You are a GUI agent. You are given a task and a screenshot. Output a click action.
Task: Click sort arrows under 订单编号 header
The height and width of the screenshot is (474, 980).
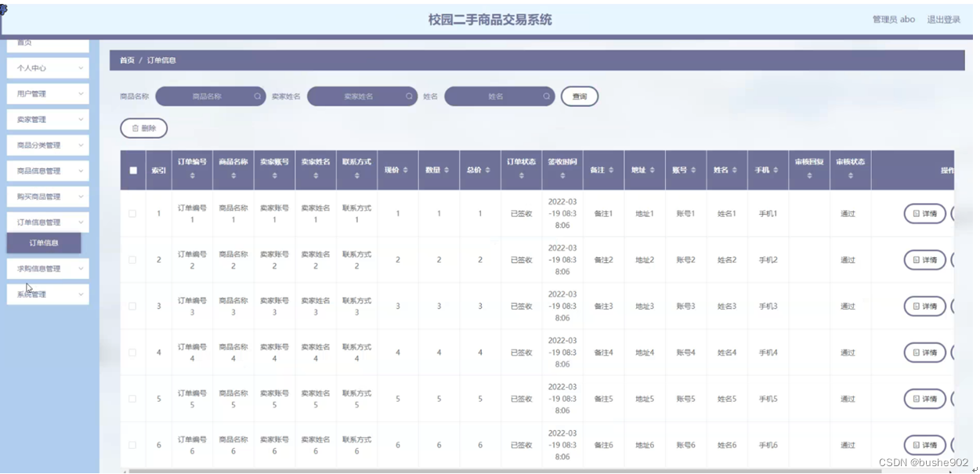pos(193,176)
